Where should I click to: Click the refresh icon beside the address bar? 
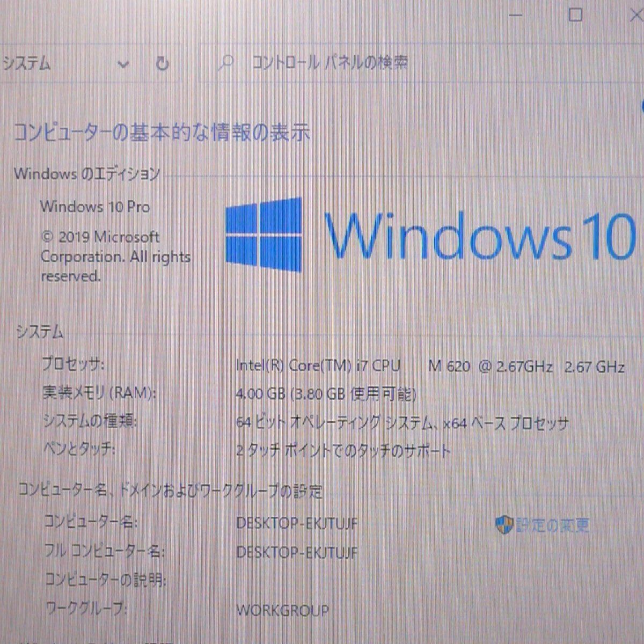tap(162, 64)
